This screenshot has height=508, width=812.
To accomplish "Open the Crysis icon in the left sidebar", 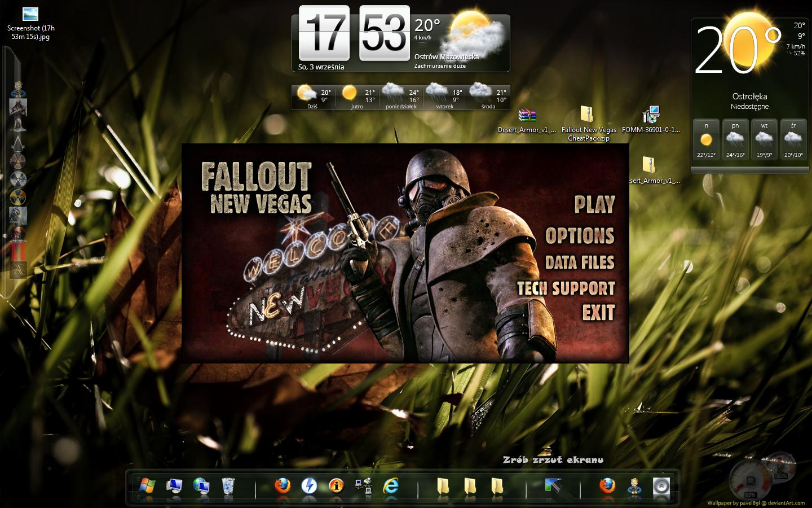I will pos(18,215).
